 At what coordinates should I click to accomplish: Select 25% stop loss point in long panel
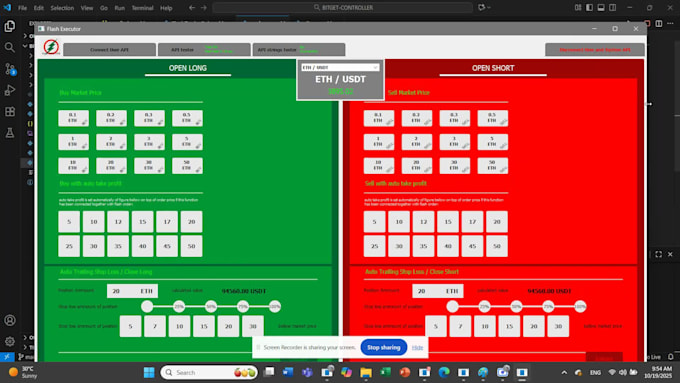179,306
